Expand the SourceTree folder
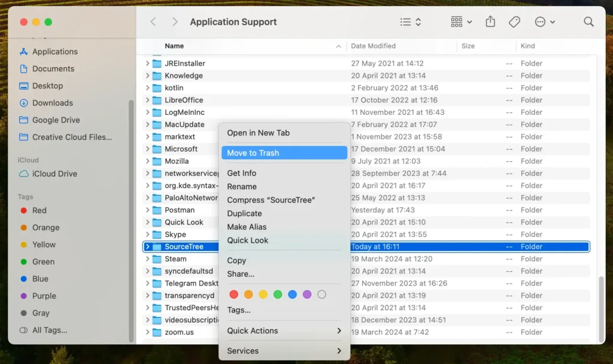Viewport: 613px width, 364px height. click(147, 247)
